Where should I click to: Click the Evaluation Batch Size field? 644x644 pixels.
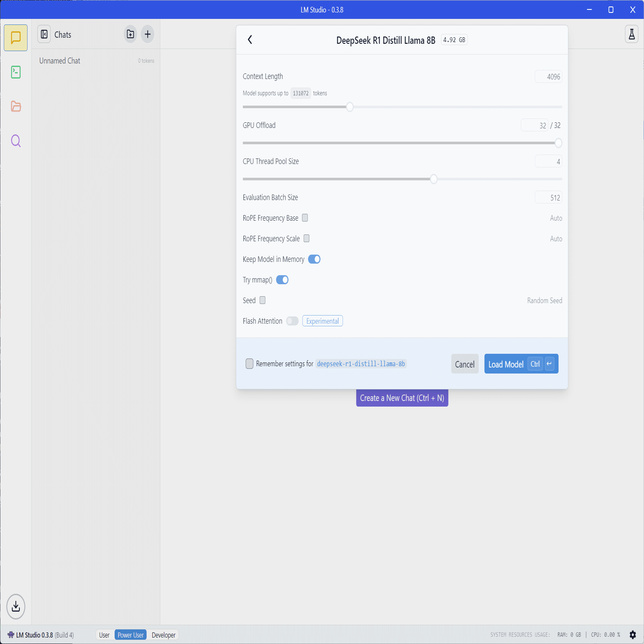click(548, 197)
